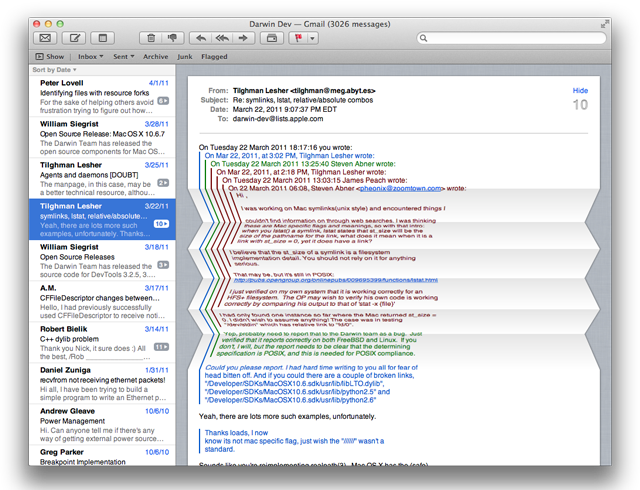
Task: Select A.M. CFFileDescriptor changes message
Action: [x=102, y=301]
